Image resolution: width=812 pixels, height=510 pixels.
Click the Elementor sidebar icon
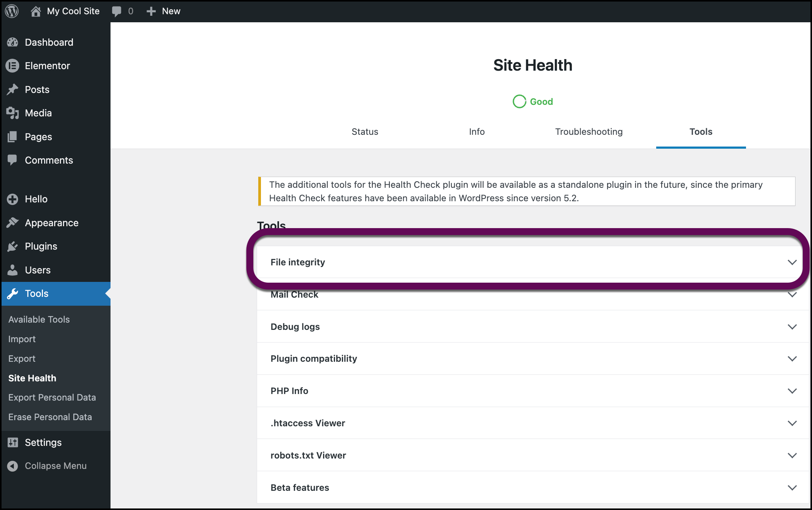click(x=13, y=66)
